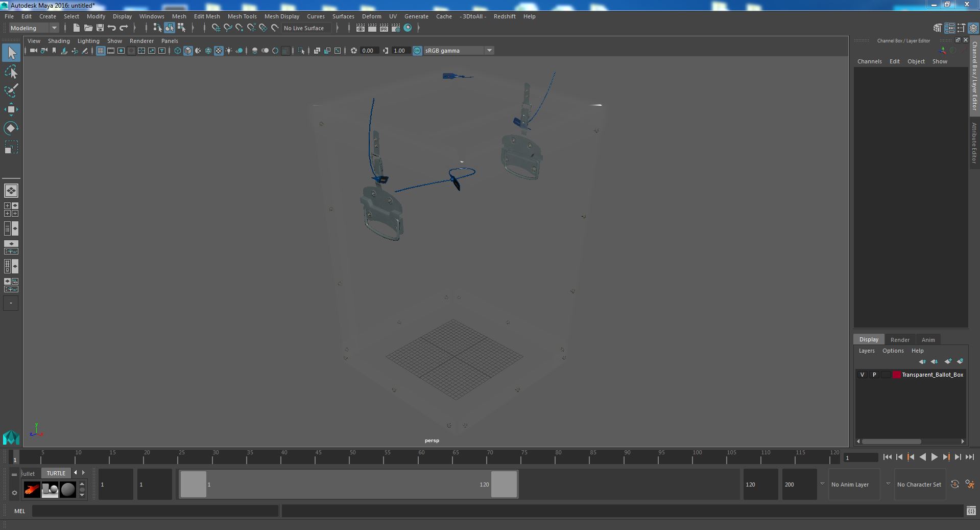The width and height of the screenshot is (980, 530).
Task: Open a scene file
Action: (x=88, y=28)
